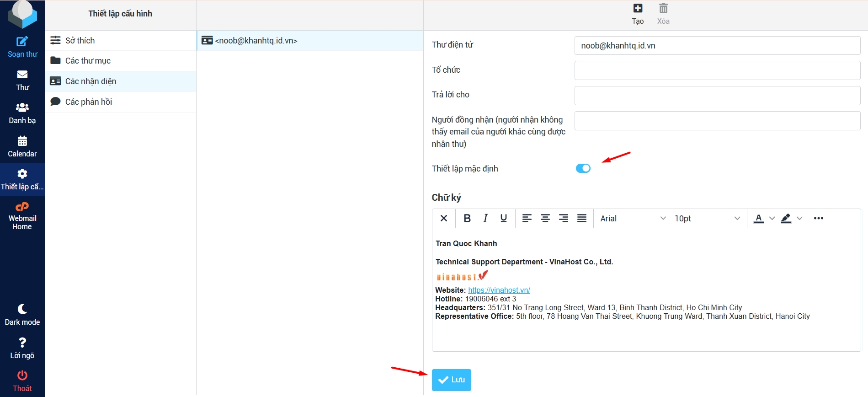868x397 pixels.
Task: Apply Italic formatting in the signature toolbar
Action: (485, 219)
